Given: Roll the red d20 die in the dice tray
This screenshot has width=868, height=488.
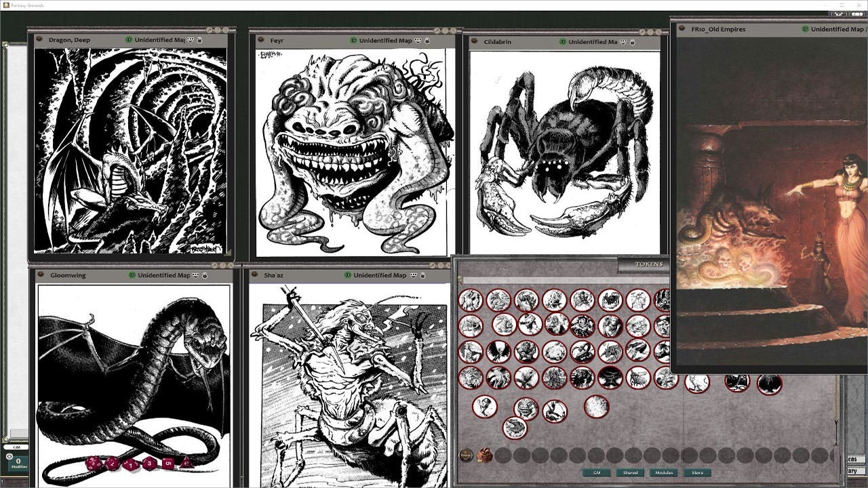Looking at the screenshot, I should [x=93, y=464].
